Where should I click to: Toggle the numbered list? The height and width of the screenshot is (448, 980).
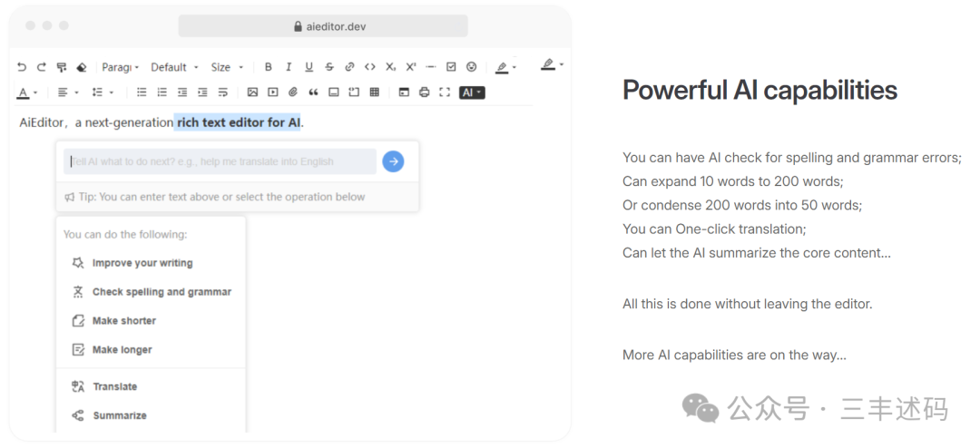tap(162, 93)
